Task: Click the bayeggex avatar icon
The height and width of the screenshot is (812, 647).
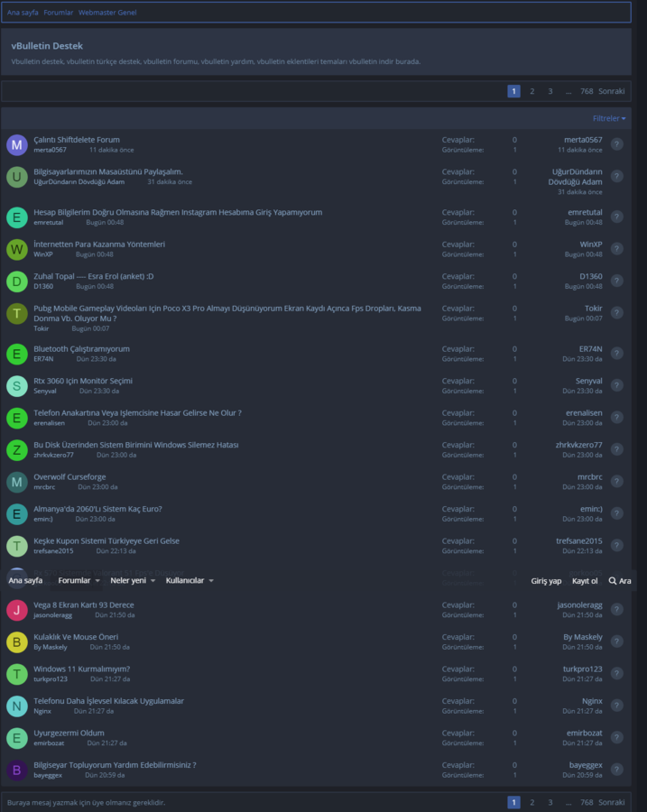Action: [x=16, y=770]
